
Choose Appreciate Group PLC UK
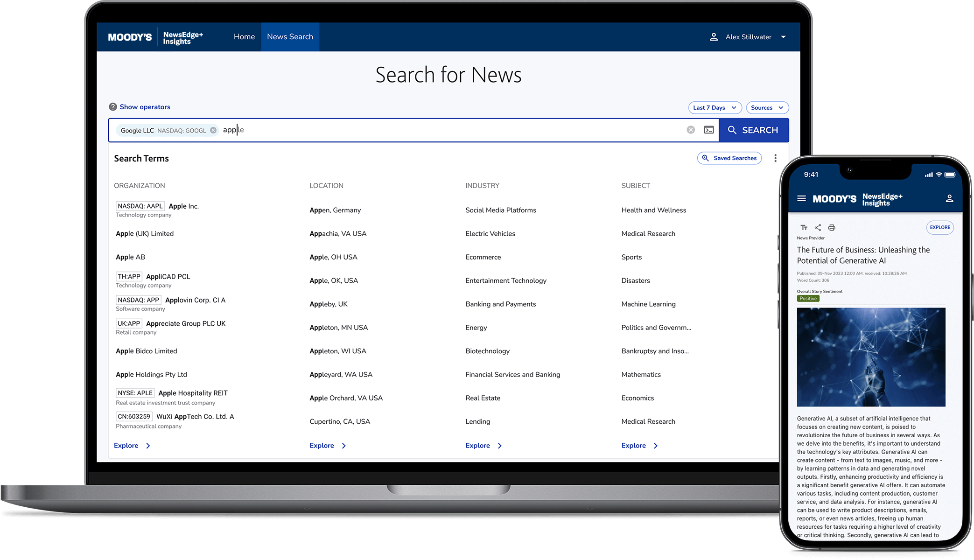pos(170,327)
